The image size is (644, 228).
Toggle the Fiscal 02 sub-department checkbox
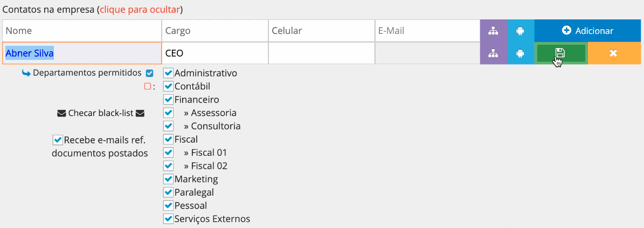click(x=168, y=165)
